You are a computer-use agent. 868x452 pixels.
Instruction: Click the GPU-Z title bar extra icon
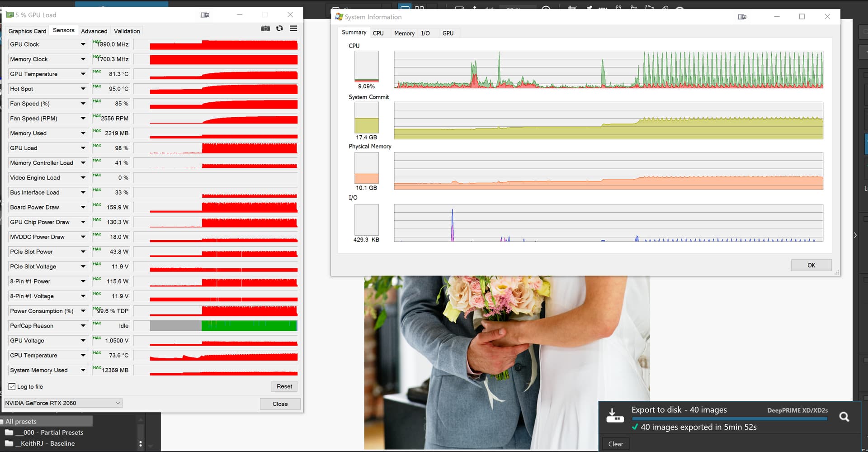point(205,15)
